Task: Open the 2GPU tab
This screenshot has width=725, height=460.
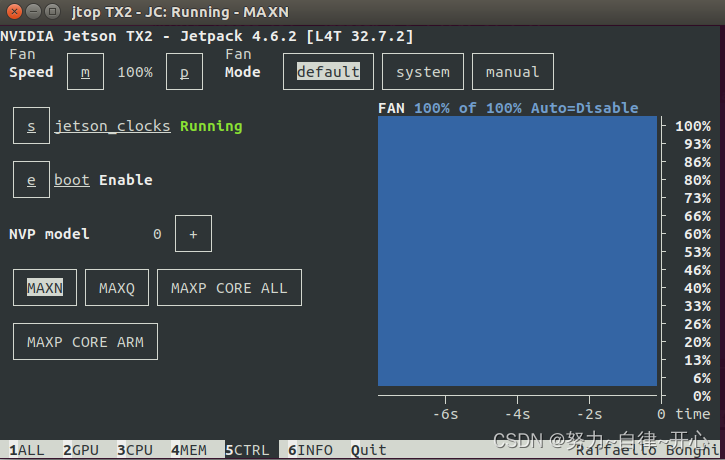Action: (x=81, y=450)
